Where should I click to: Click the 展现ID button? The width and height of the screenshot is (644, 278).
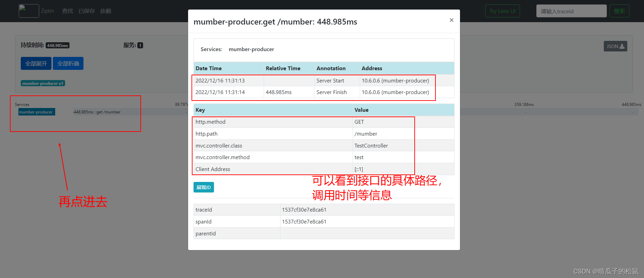tap(204, 187)
